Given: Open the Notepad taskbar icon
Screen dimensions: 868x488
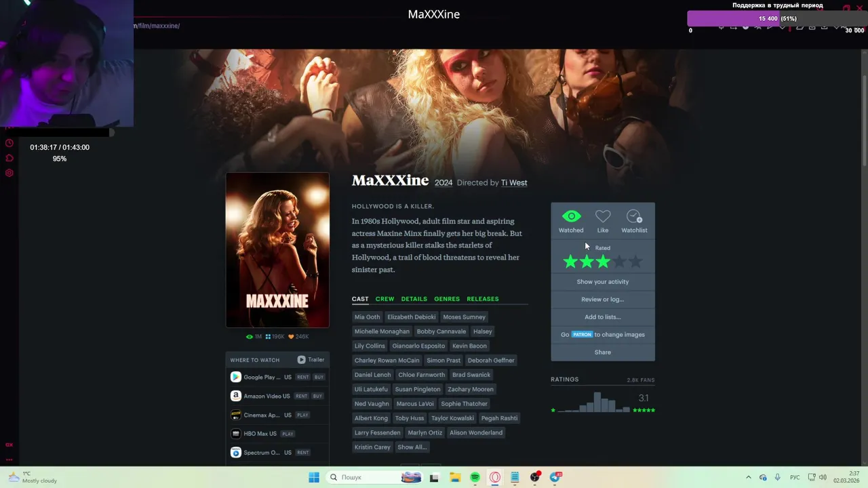Looking at the screenshot, I should [x=515, y=477].
